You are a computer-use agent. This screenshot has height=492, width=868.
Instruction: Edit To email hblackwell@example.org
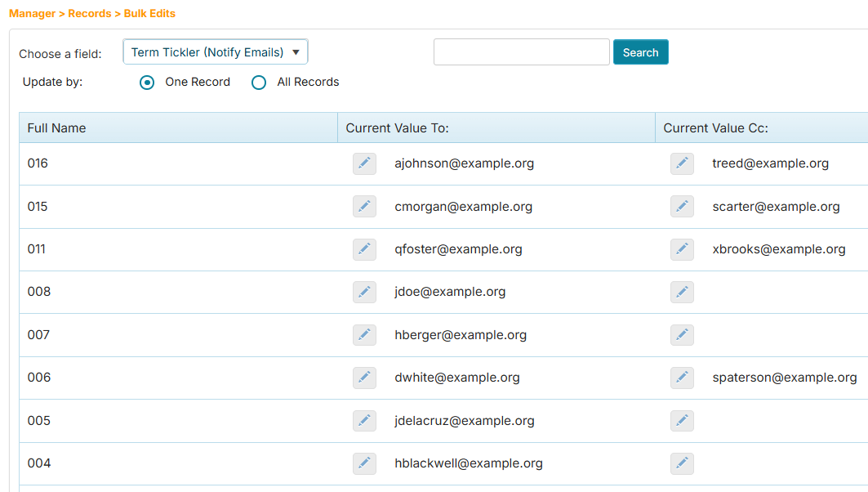click(364, 463)
